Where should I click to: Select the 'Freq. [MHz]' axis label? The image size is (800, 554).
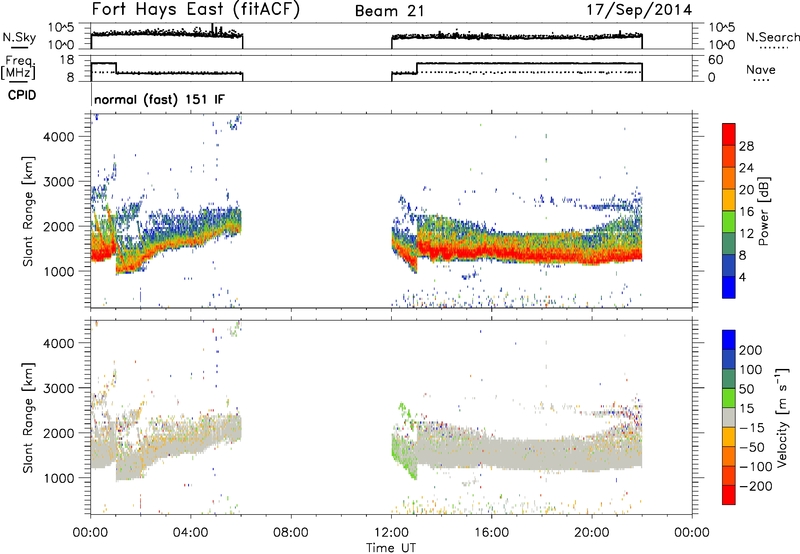[18, 68]
